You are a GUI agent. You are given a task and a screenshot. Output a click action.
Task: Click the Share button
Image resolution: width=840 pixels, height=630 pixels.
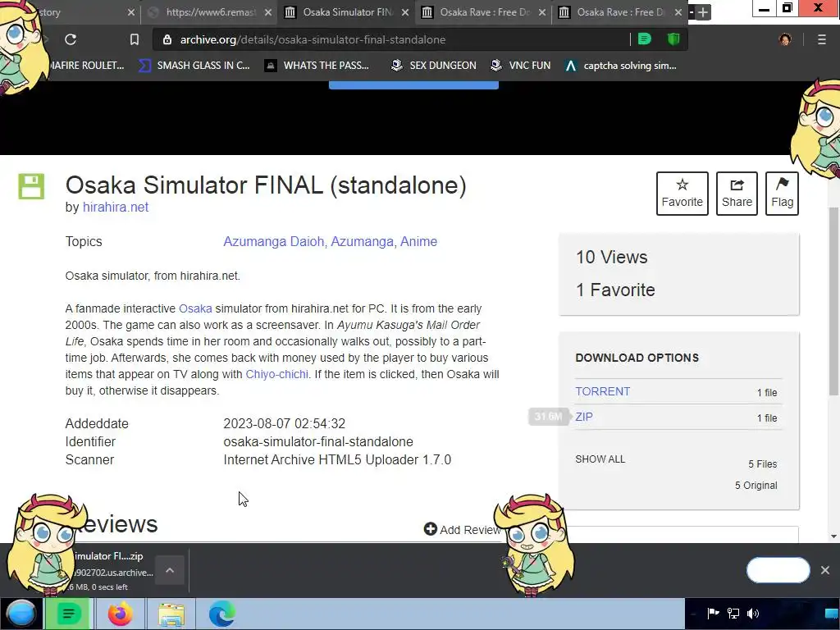tap(737, 194)
